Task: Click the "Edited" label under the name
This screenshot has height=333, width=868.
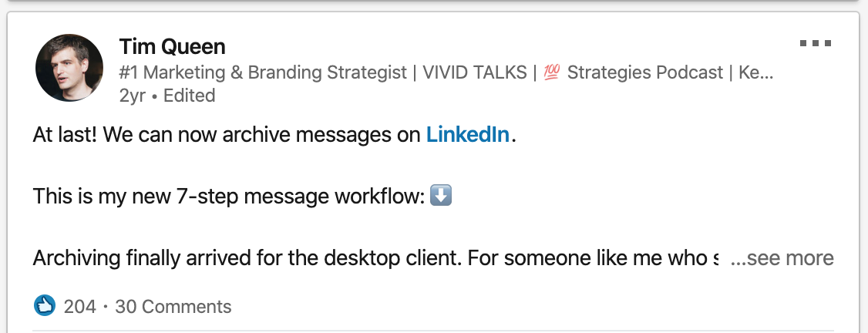Action: pyautogui.click(x=189, y=96)
